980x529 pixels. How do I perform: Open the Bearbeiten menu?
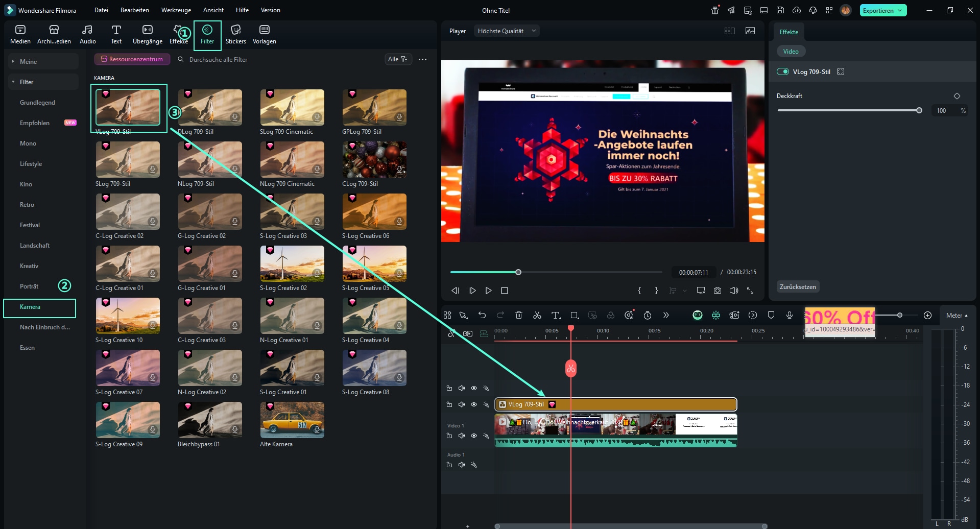pos(135,10)
